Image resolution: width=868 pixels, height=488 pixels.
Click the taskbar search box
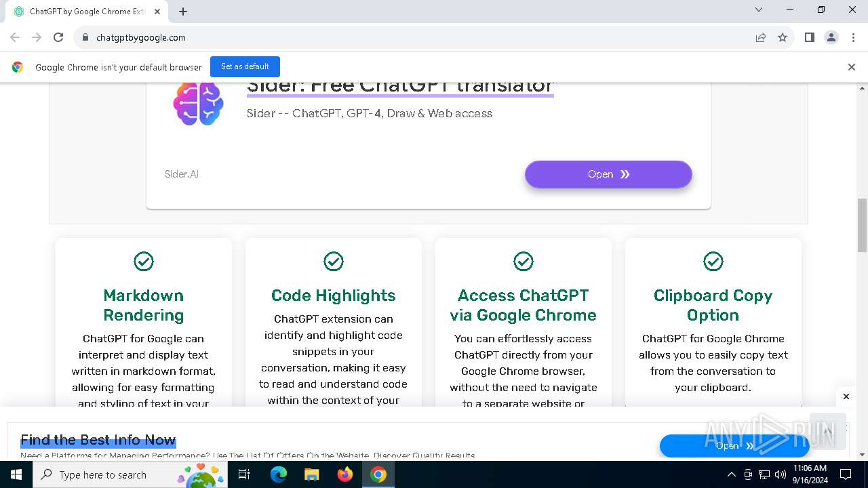tap(130, 474)
